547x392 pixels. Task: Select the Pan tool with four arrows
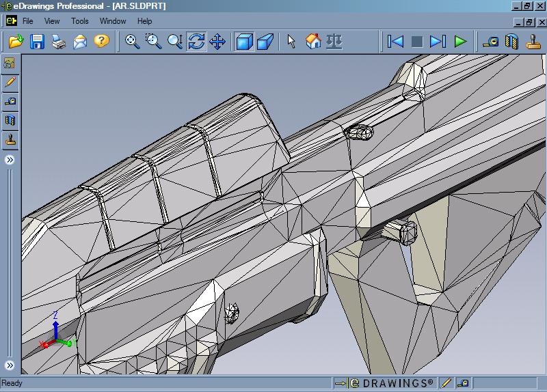(217, 42)
